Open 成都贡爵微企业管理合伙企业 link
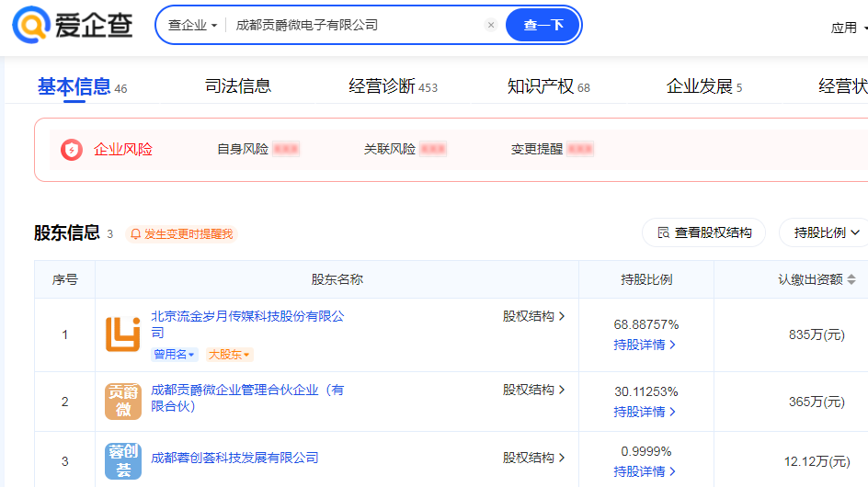 pos(247,398)
